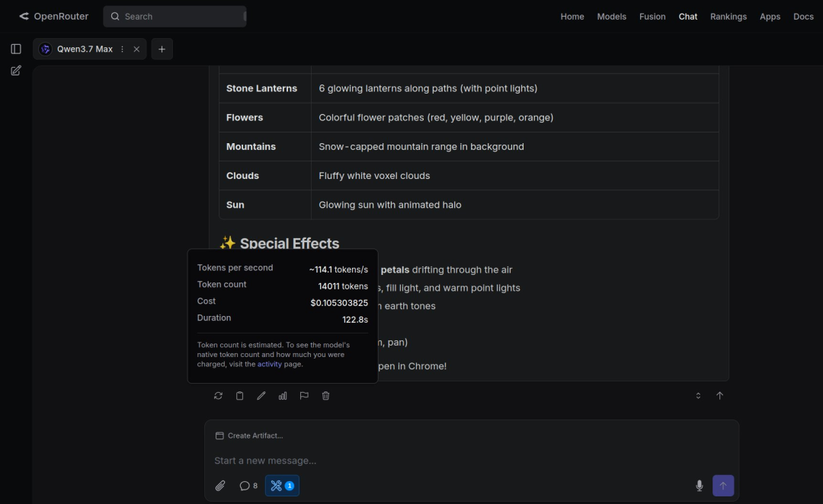This screenshot has height=504, width=823.
Task: Open the Chat page
Action: point(687,16)
